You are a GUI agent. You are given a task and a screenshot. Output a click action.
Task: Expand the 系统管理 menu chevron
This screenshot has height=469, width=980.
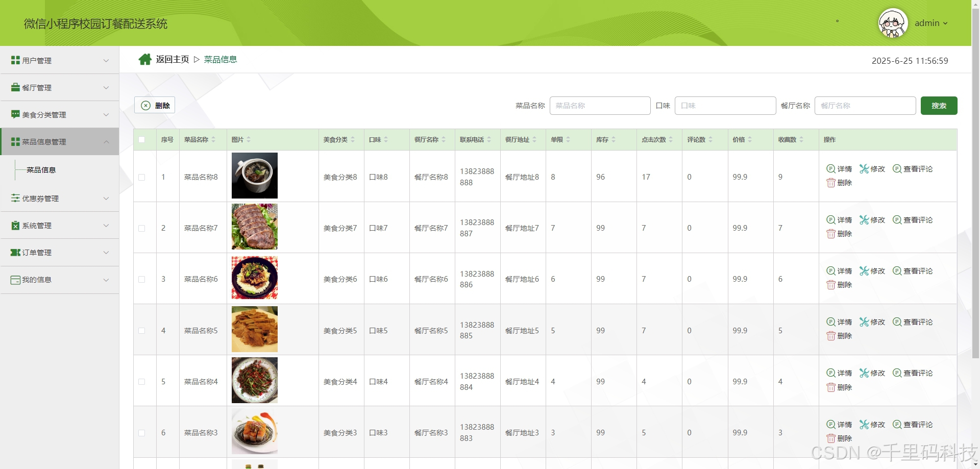(x=106, y=226)
